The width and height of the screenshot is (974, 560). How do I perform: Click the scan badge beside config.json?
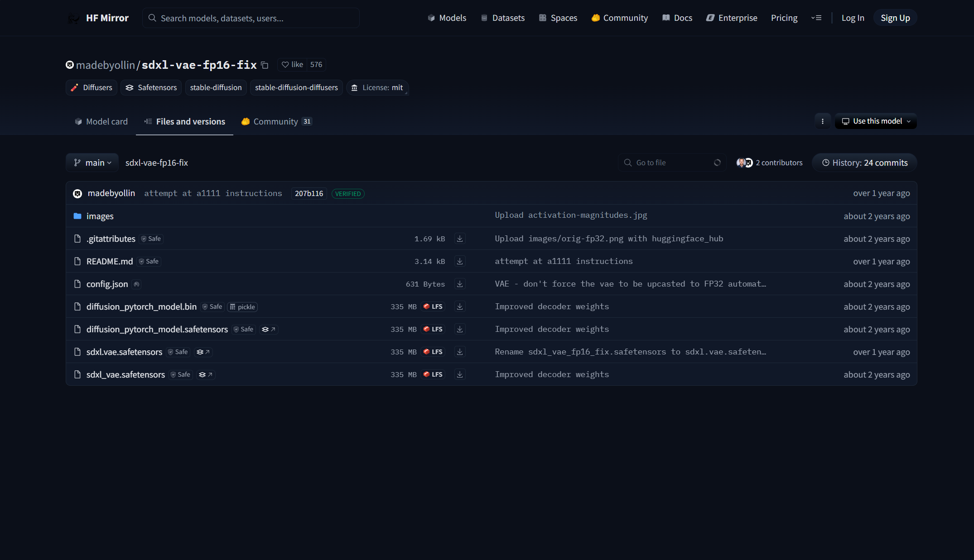click(137, 284)
